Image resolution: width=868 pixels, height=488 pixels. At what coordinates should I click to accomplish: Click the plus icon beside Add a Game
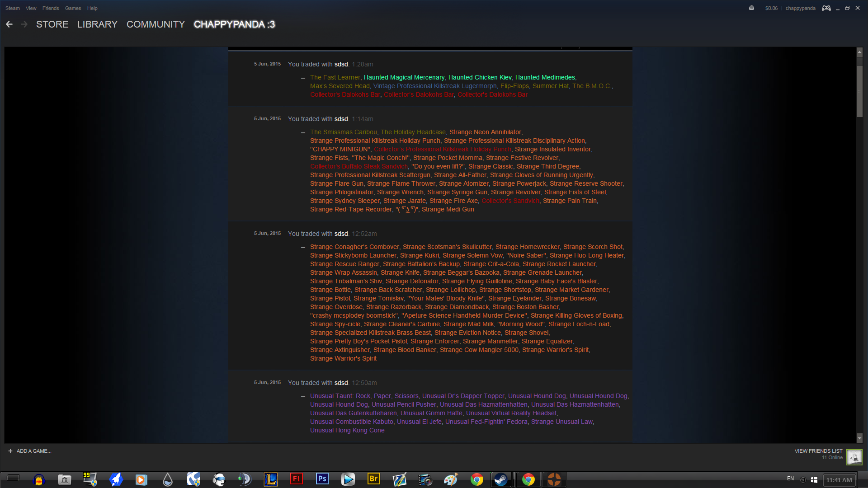click(x=10, y=451)
